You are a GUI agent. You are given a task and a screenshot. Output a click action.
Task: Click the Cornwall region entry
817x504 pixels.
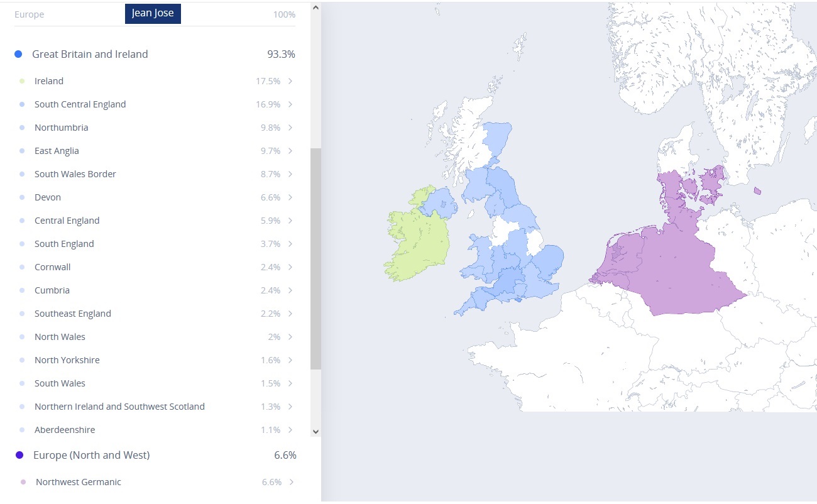[53, 267]
